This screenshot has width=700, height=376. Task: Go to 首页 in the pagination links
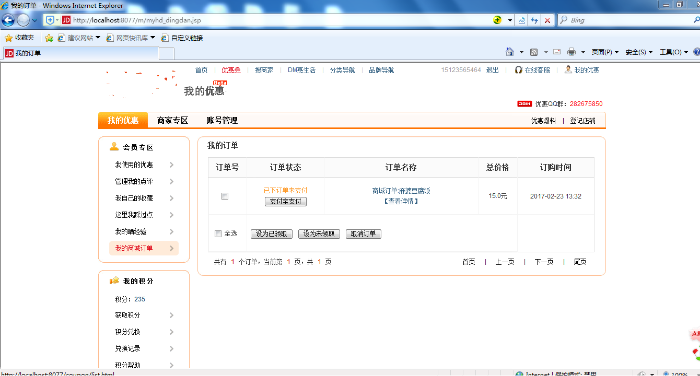pos(469,262)
